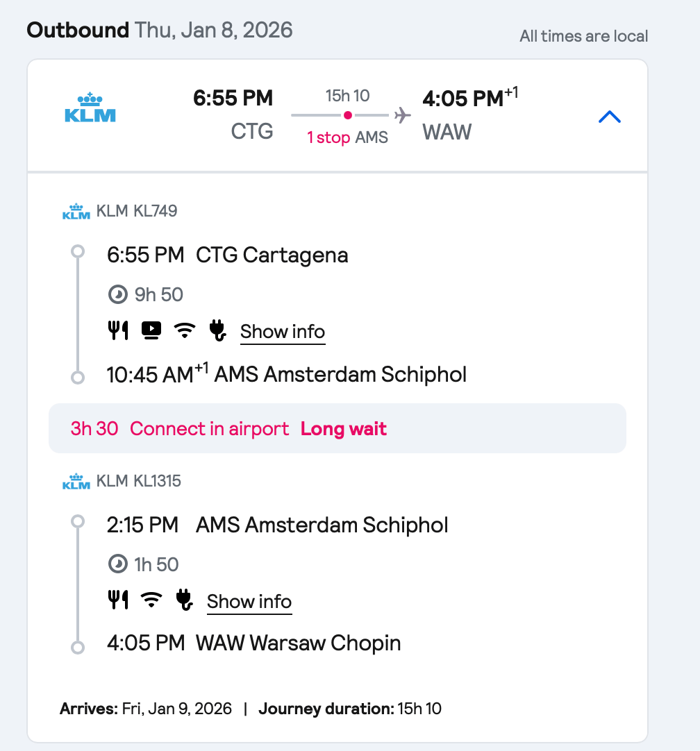Click the Wi-Fi icon on flight KL1315
The width and height of the screenshot is (700, 751).
151,600
